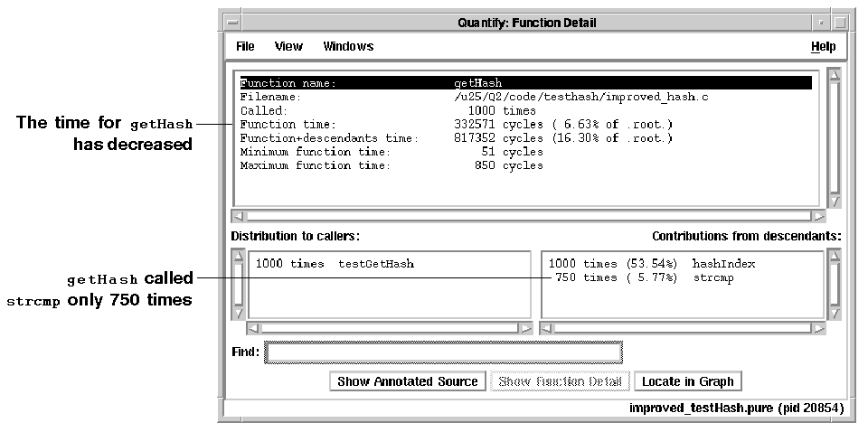Click left arrow of descendants list horizontal scrollbar

(546, 328)
